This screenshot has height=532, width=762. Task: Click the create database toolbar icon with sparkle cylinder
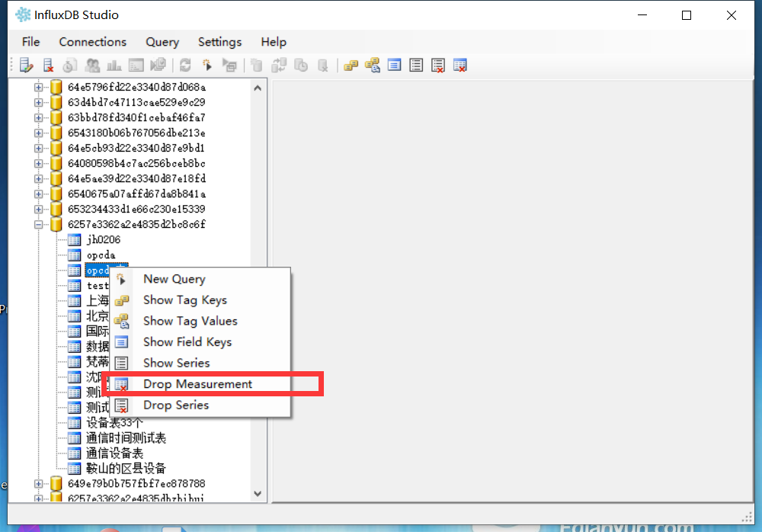point(257,65)
